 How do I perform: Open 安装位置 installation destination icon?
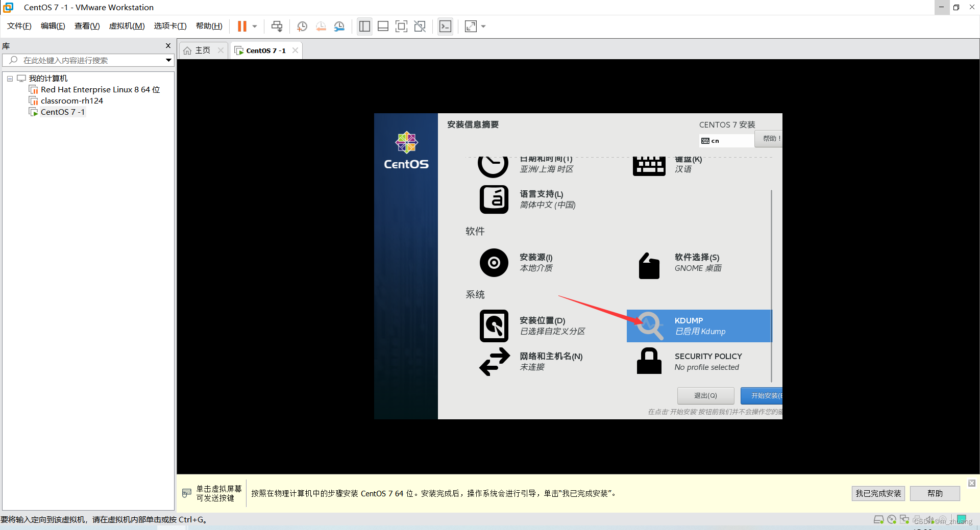(x=494, y=326)
